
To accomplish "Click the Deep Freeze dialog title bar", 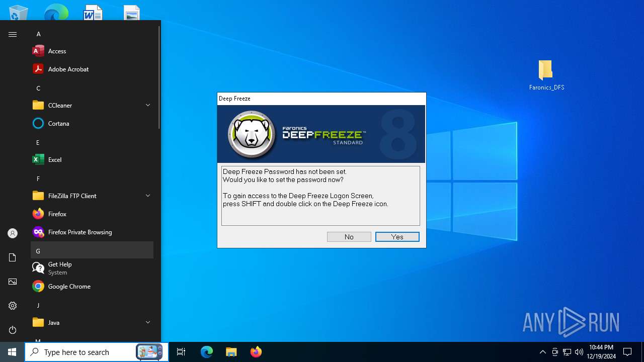I will tap(321, 99).
